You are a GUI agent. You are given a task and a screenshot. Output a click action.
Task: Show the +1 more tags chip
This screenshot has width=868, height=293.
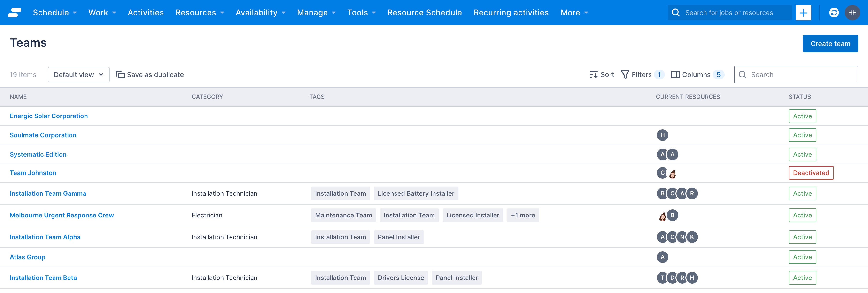click(523, 215)
